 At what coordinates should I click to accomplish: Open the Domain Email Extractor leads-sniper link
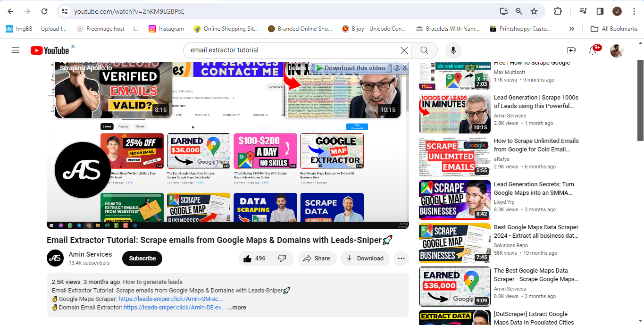coord(174,308)
